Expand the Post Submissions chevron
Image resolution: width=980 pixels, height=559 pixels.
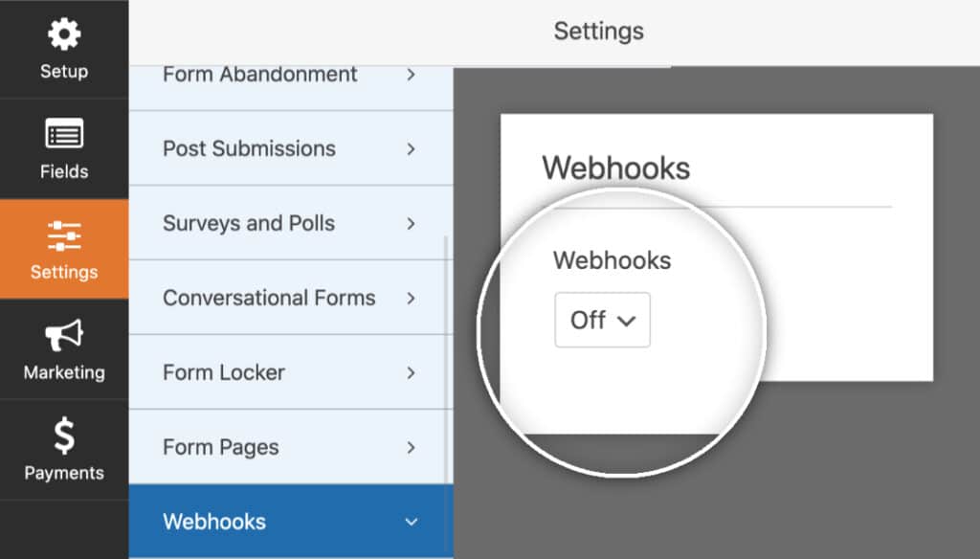[411, 148]
